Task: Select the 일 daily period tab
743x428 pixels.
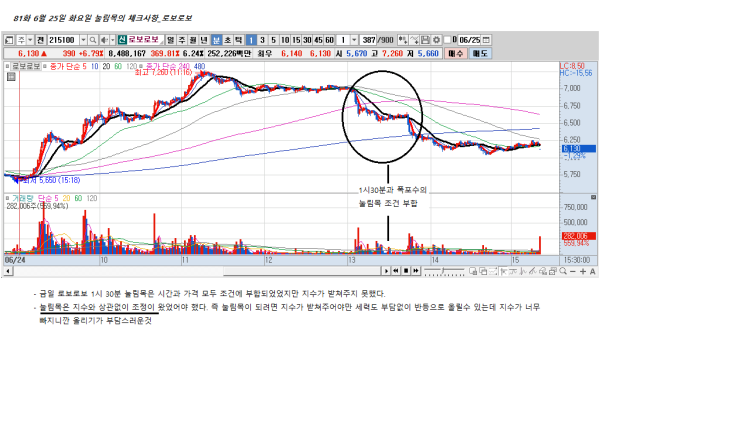Action: coord(170,40)
